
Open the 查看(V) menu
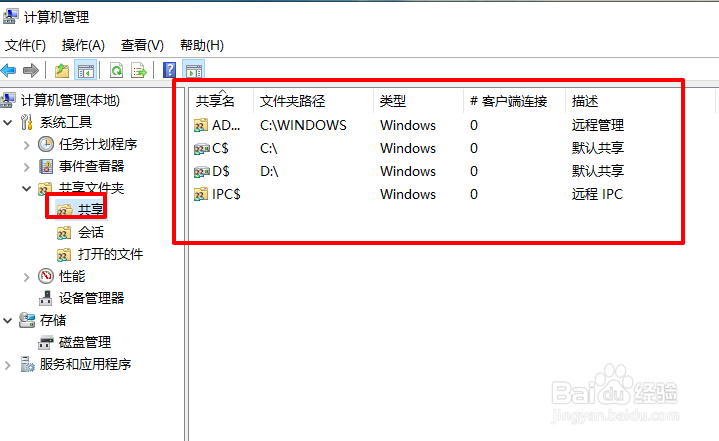point(142,45)
